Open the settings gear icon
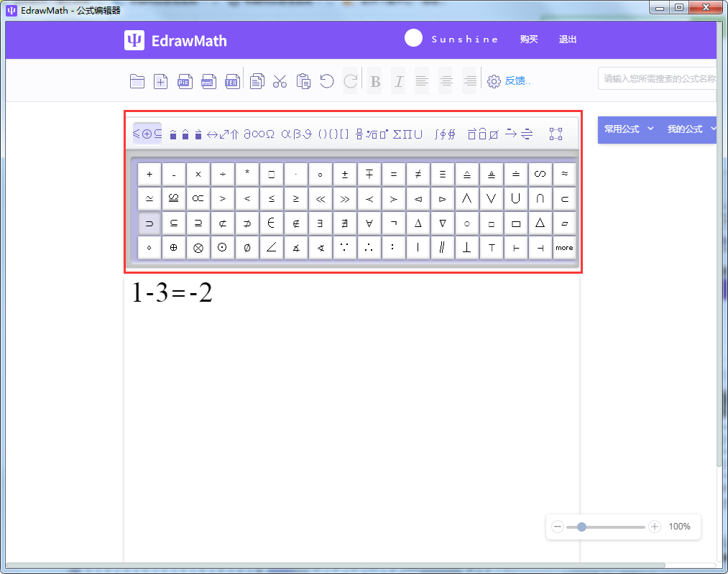 point(494,81)
